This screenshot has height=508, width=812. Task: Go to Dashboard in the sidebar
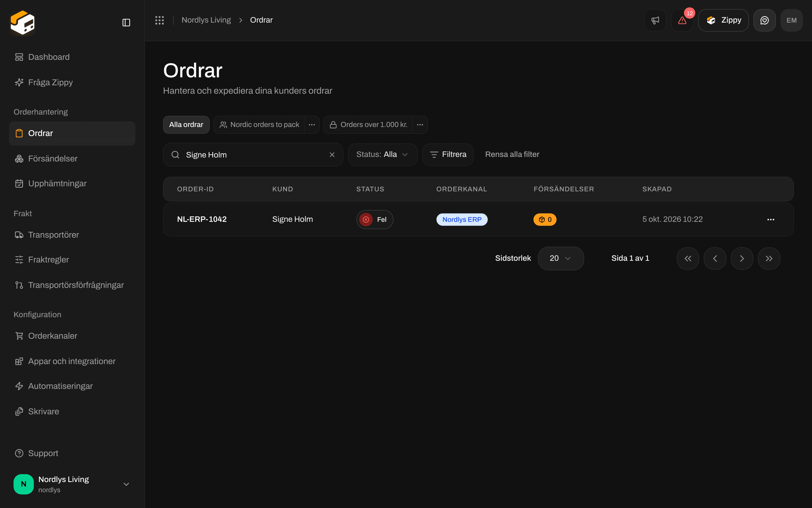pos(72,57)
